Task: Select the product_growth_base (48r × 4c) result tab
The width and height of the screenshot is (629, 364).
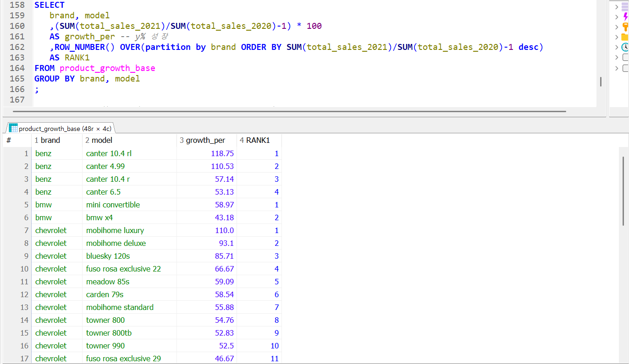Action: (60, 128)
